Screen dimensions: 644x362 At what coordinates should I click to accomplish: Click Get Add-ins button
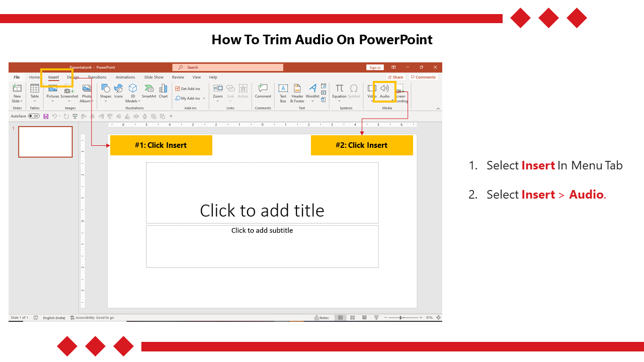tap(188, 89)
